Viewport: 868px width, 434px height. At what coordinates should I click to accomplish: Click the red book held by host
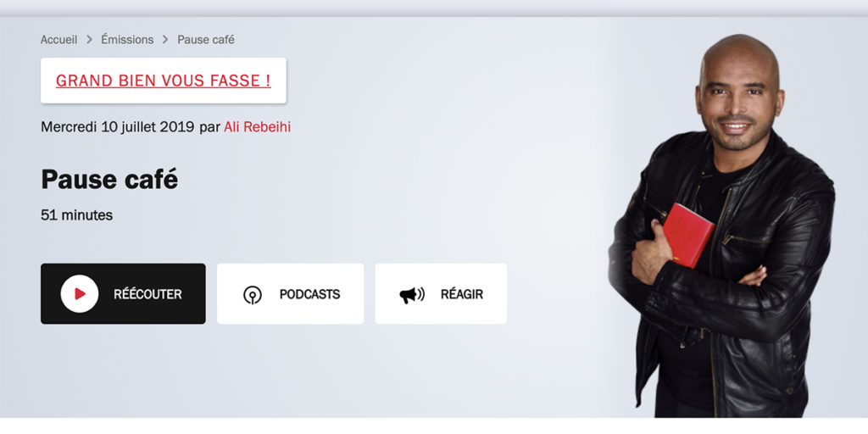[x=688, y=235]
